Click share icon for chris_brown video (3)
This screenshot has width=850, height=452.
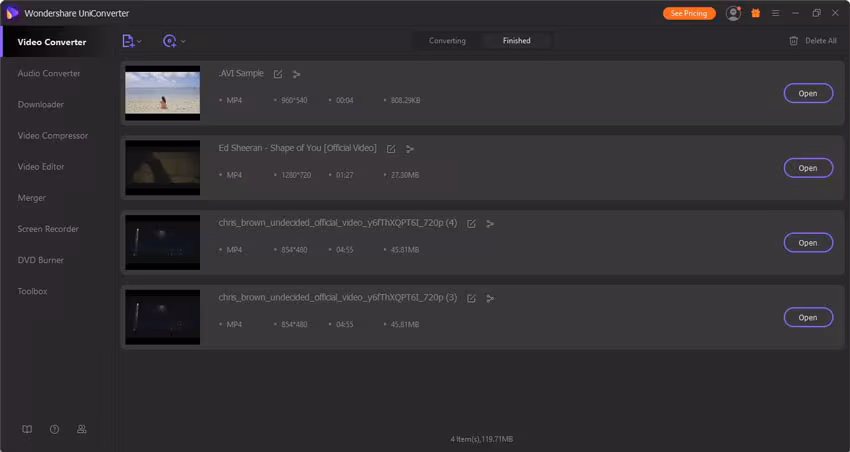pyautogui.click(x=490, y=299)
